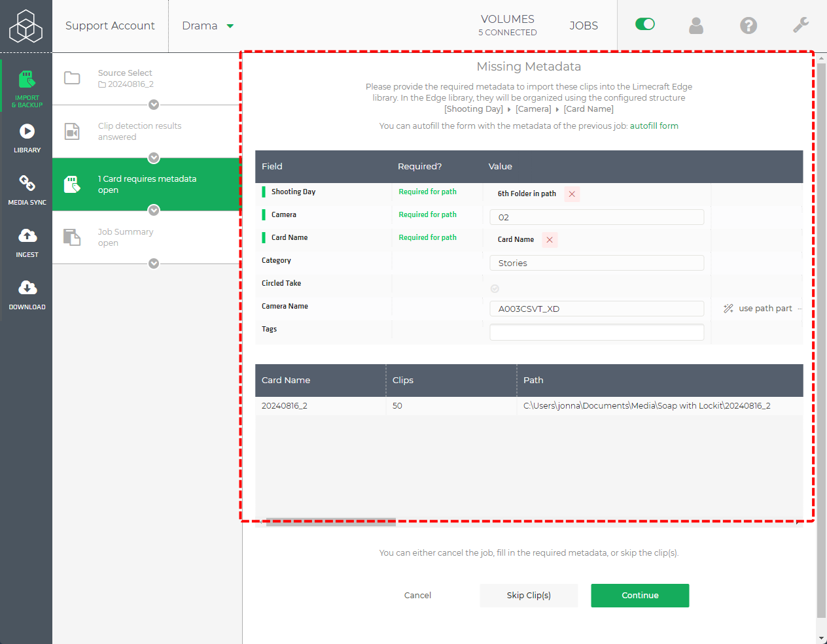
Task: Toggle the Circled Take checkbox
Action: click(495, 288)
